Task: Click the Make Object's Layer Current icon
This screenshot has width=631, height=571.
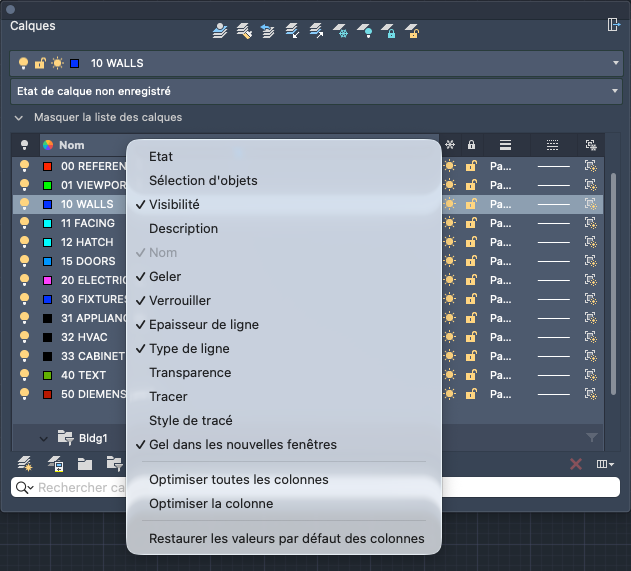Action: (x=220, y=31)
